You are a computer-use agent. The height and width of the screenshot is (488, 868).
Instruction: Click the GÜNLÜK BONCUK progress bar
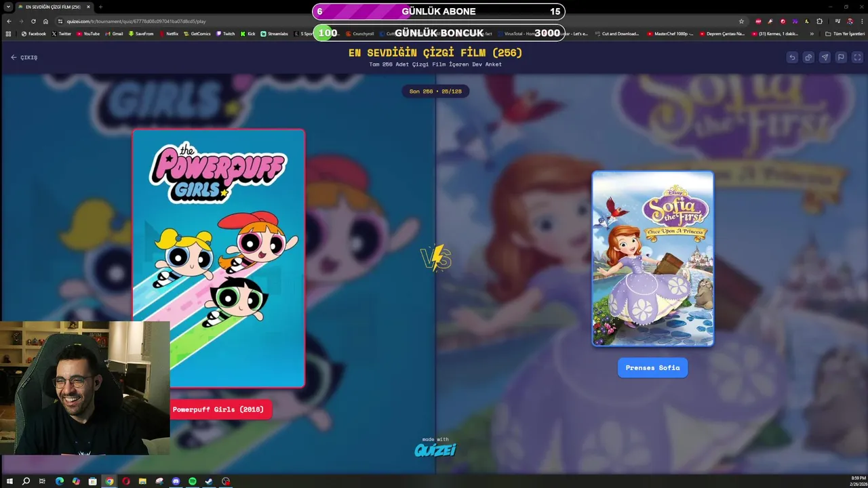click(x=438, y=33)
